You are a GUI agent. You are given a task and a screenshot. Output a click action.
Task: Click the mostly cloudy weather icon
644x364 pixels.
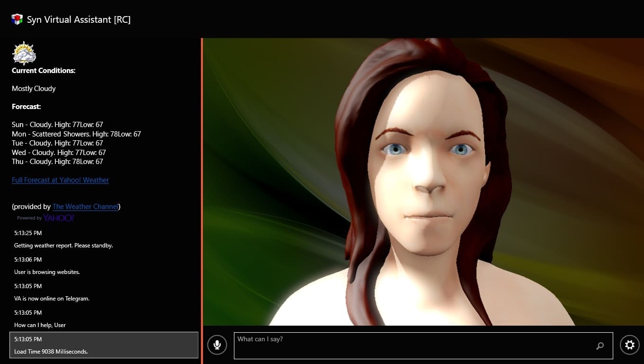(x=24, y=53)
